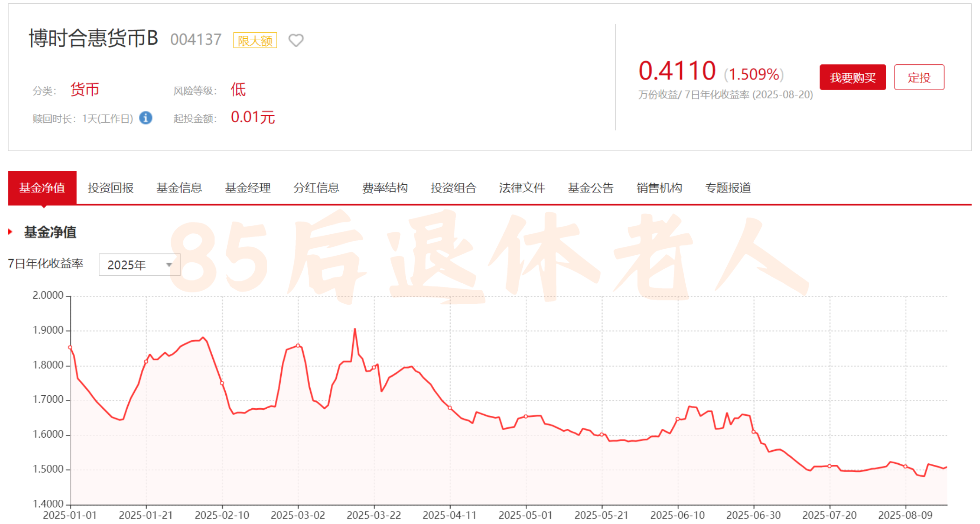Open the 法律文件 tab
This screenshot has height=524, width=980.
tap(522, 188)
